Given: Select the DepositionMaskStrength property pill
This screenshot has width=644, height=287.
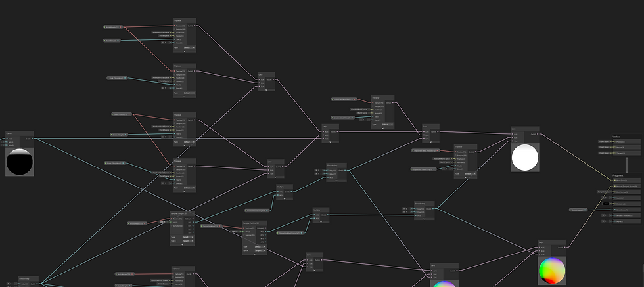Looking at the screenshot, I should tap(291, 233).
